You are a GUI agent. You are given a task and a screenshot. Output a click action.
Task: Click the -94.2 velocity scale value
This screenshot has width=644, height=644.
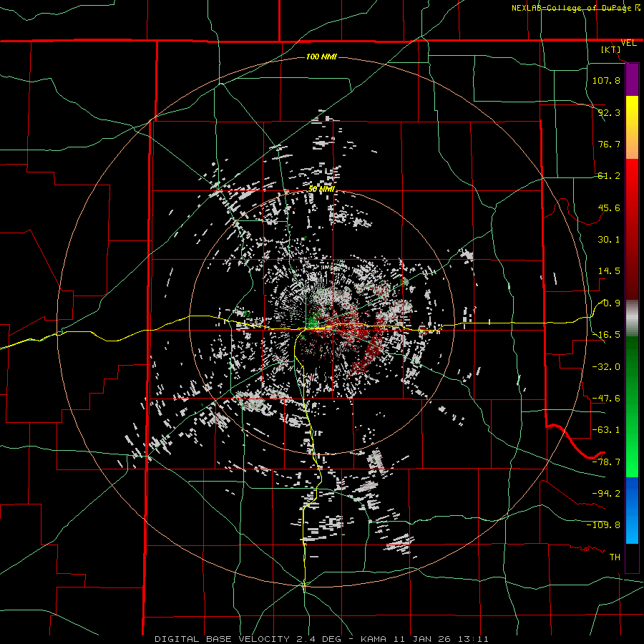[606, 494]
